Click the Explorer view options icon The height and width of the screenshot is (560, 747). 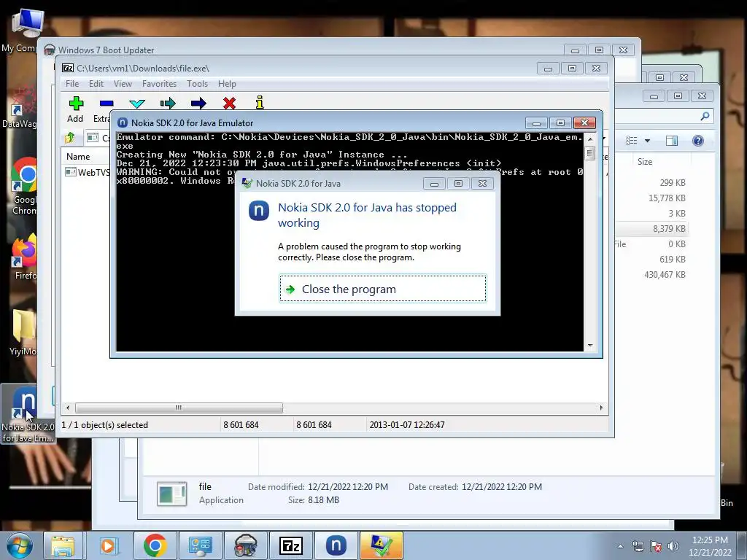tap(632, 141)
